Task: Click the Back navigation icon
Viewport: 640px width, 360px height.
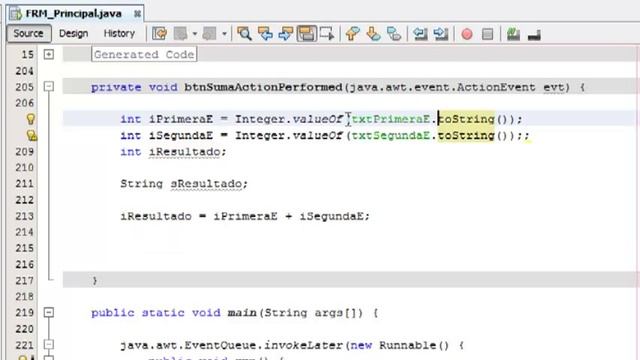Action: pos(180,33)
